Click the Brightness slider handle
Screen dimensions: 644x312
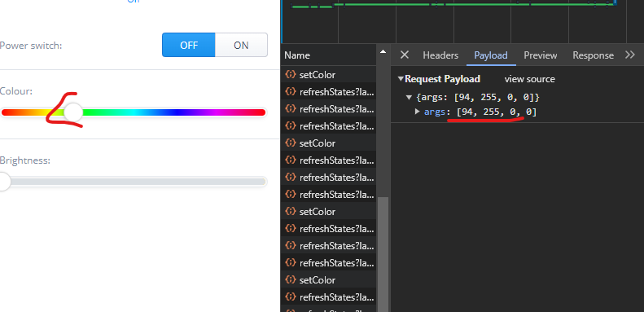point(3,182)
